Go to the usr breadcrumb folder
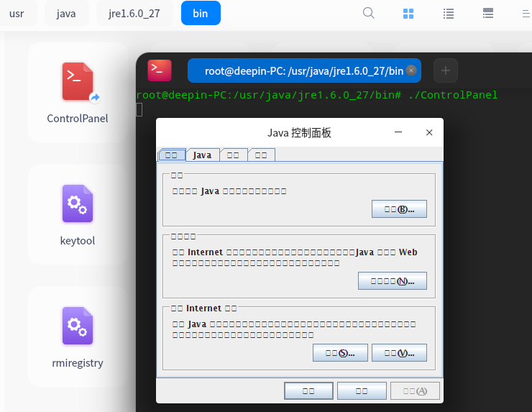 [x=17, y=14]
